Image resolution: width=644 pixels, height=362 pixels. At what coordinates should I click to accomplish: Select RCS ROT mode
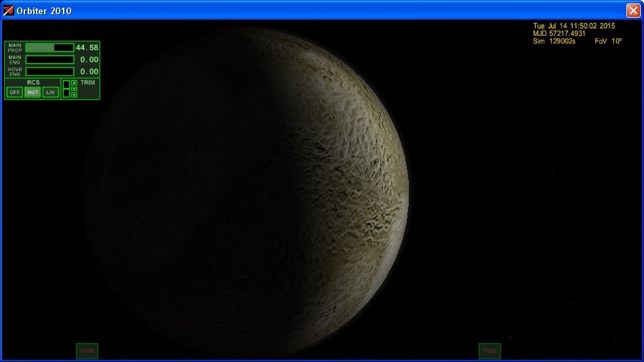point(33,92)
